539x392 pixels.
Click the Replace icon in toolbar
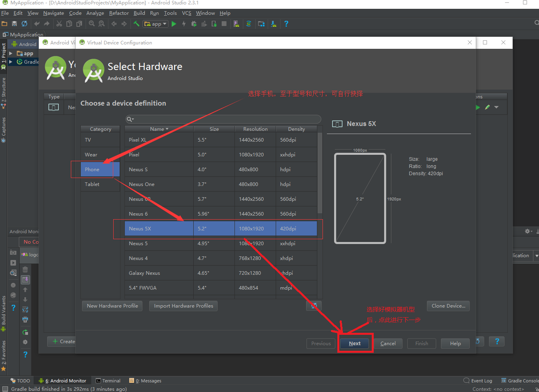[x=102, y=24]
